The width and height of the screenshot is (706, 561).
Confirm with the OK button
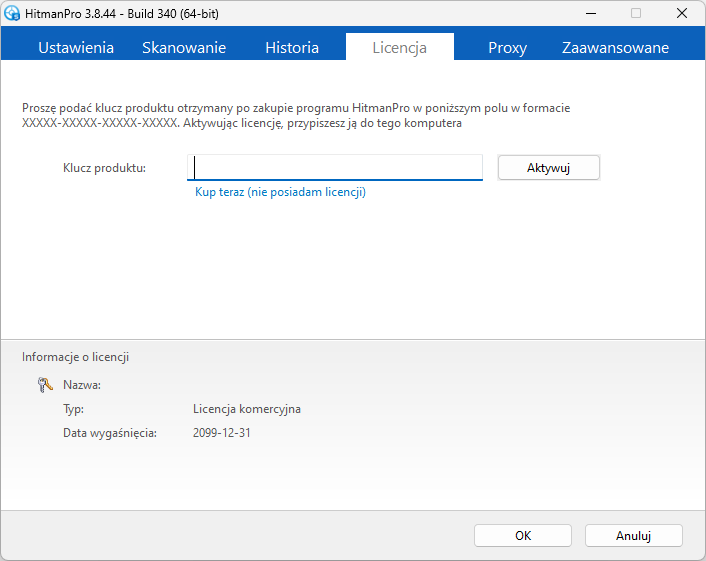[523, 536]
